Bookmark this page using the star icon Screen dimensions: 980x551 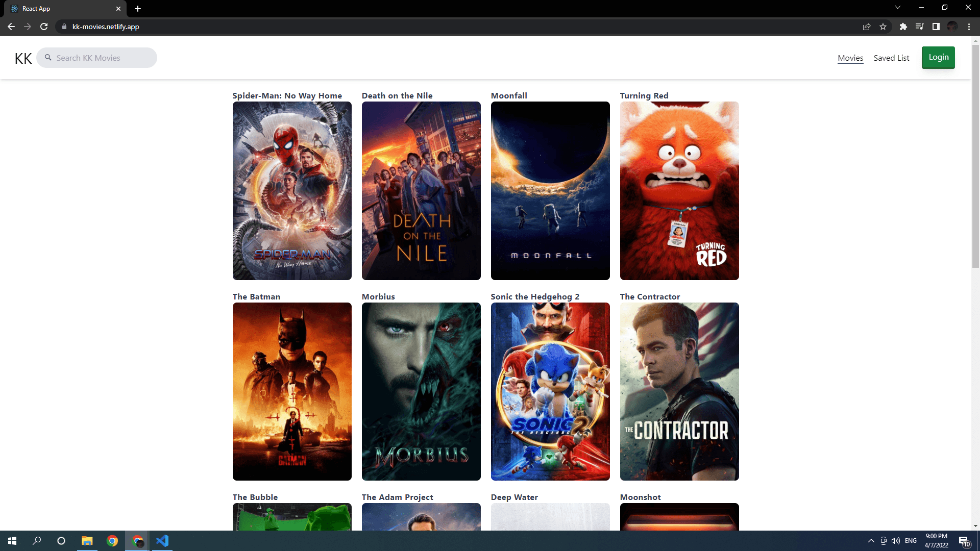pos(884,27)
